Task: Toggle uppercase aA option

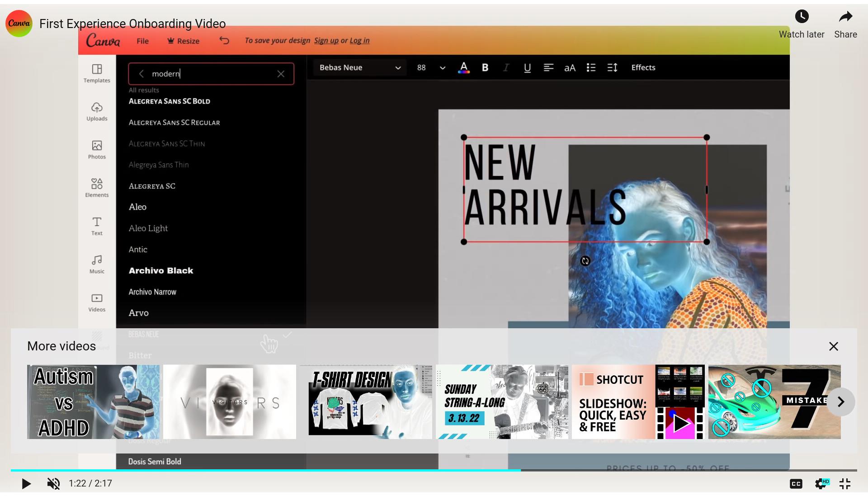Action: pos(570,67)
